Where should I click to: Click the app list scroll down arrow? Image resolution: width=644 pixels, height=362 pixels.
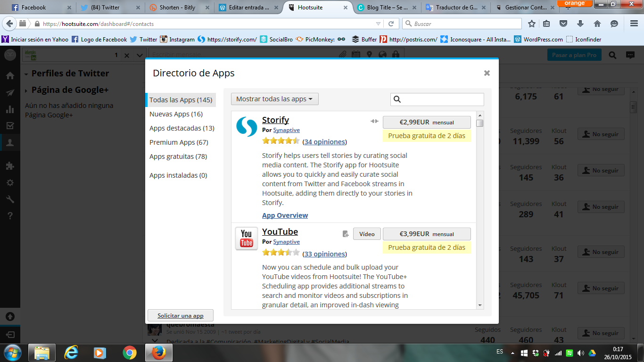(480, 305)
